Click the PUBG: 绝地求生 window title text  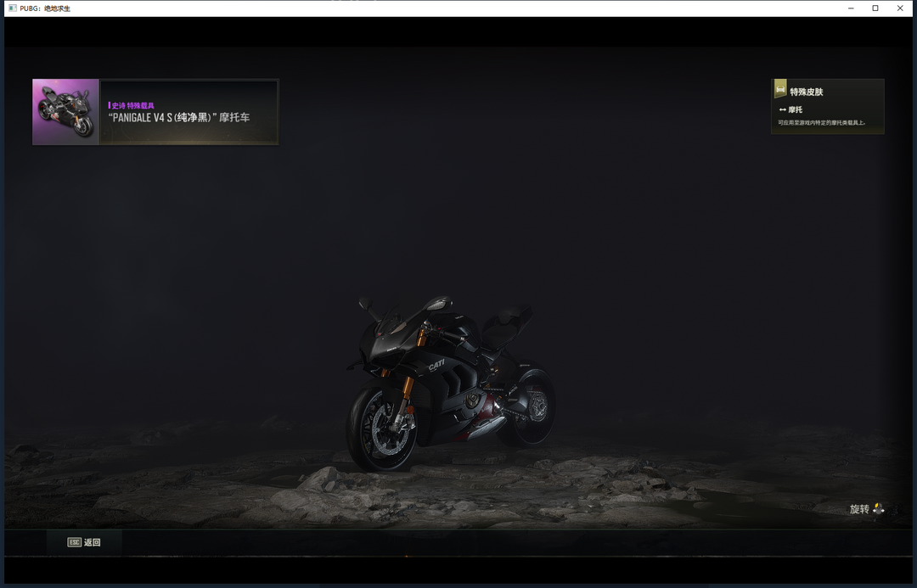[45, 8]
